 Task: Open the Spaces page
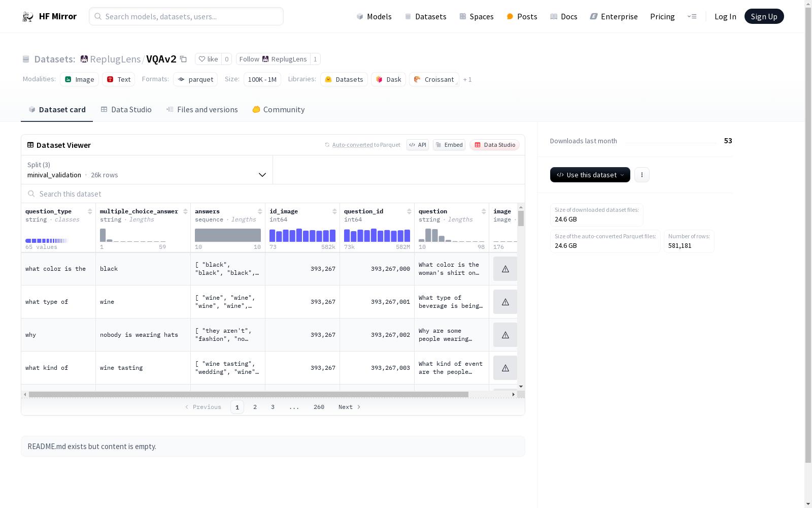point(477,16)
